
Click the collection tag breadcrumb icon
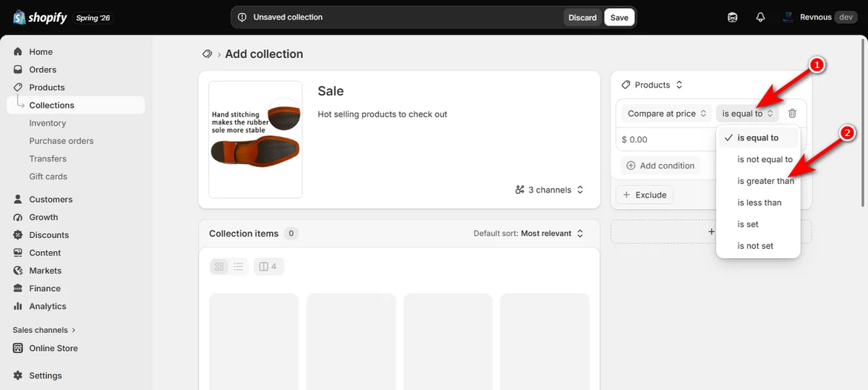click(x=208, y=54)
